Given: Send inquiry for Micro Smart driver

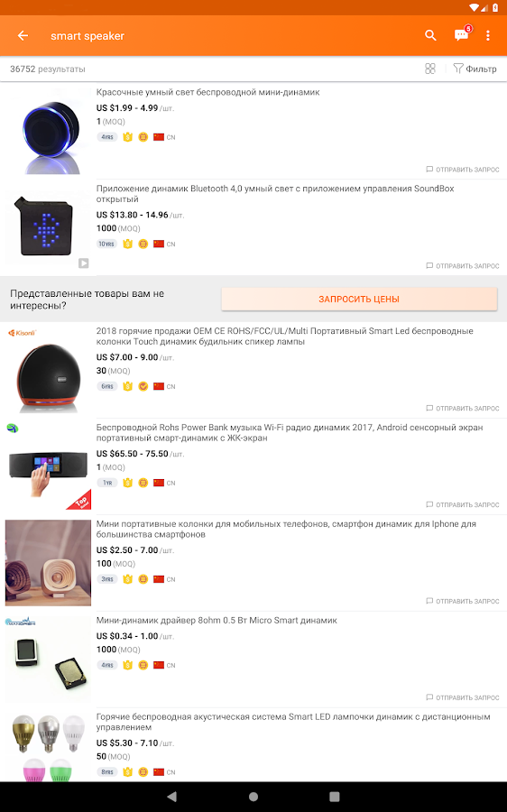Looking at the screenshot, I should pyautogui.click(x=463, y=697).
